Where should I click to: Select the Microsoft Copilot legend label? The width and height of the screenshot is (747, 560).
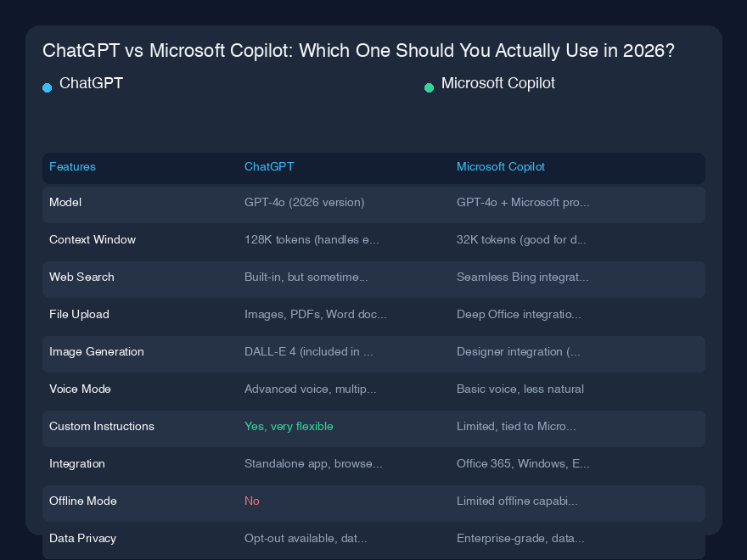pos(497,83)
